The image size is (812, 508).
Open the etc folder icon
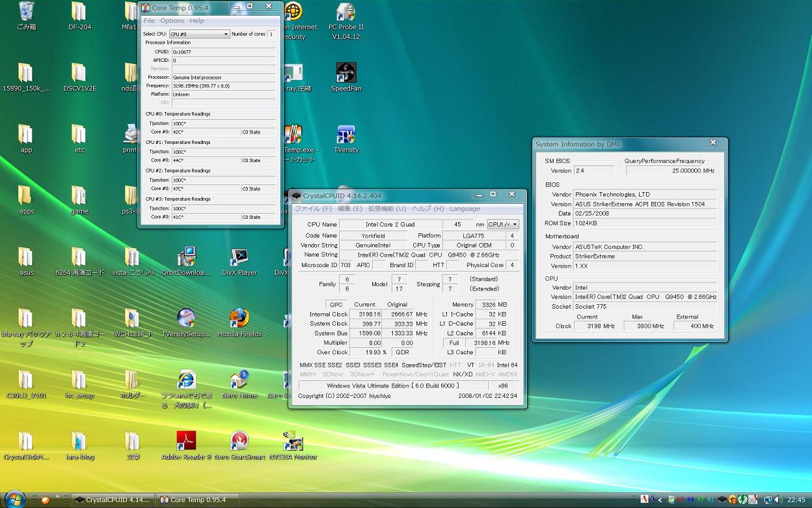tap(79, 138)
